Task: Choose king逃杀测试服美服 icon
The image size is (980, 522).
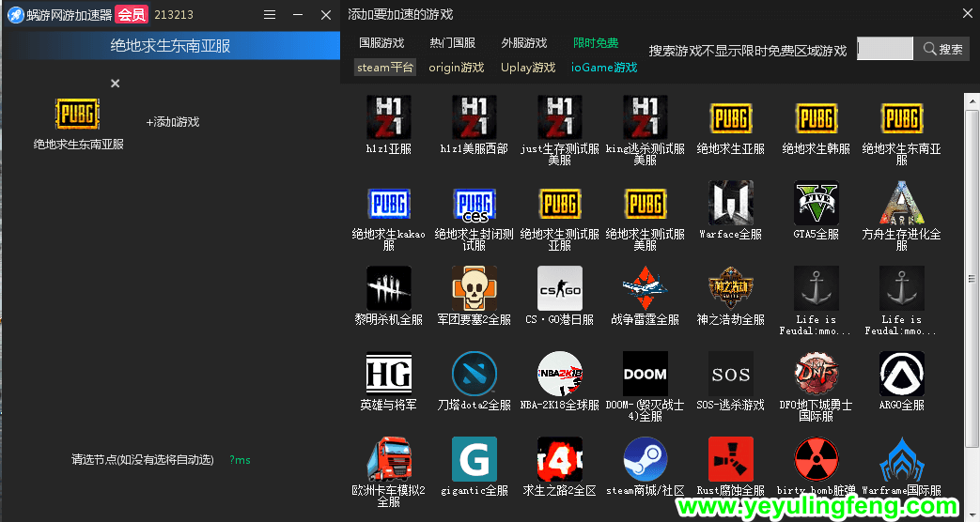Action: coord(646,116)
